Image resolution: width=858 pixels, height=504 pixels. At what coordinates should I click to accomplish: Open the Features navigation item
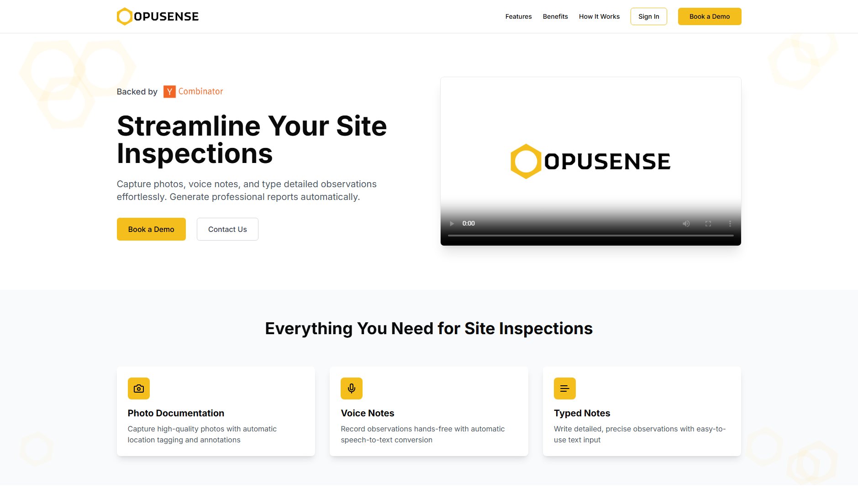518,16
